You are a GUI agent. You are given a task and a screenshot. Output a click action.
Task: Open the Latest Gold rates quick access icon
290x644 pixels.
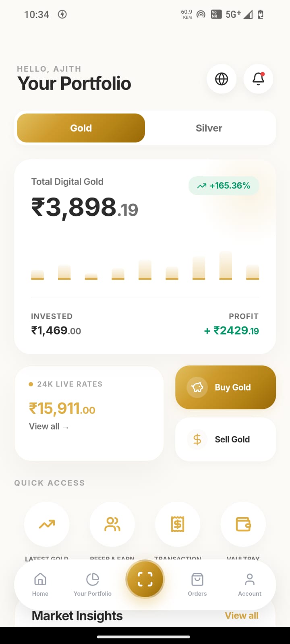pyautogui.click(x=46, y=524)
